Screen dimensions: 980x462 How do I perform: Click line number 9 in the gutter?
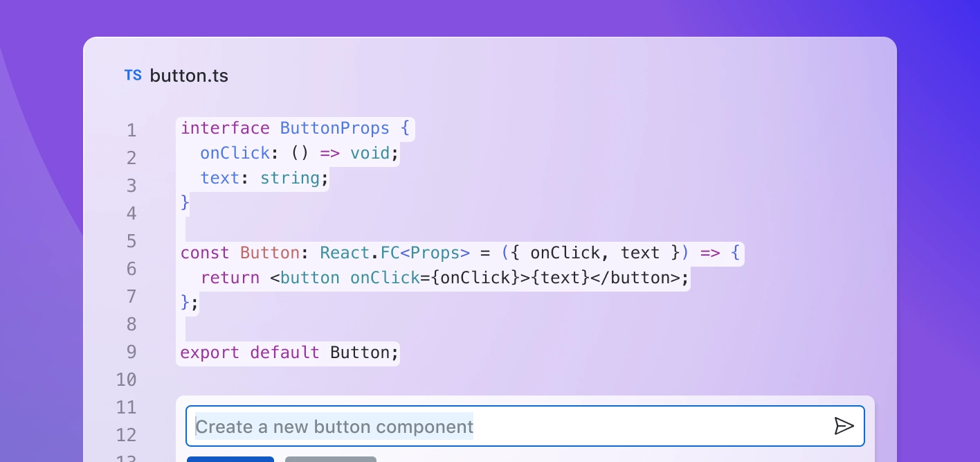click(131, 352)
